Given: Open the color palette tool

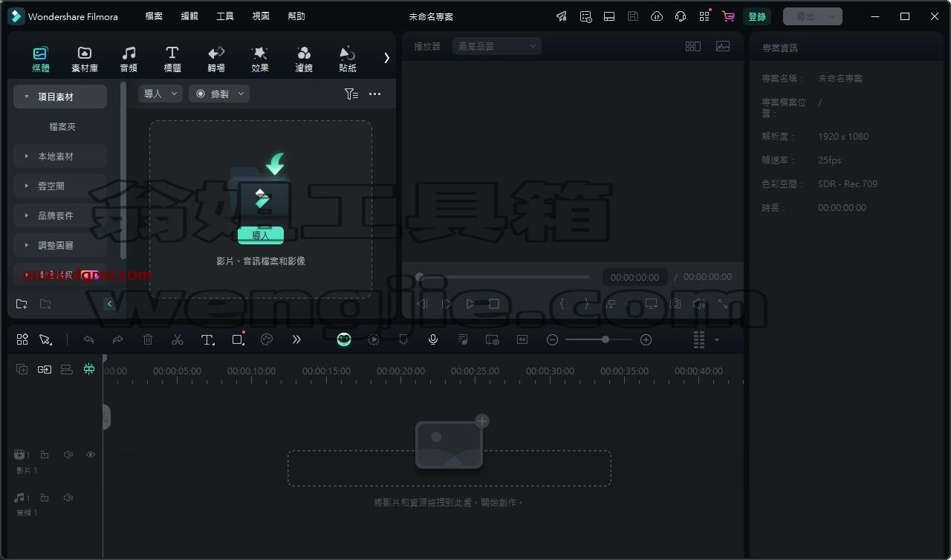Looking at the screenshot, I should click(267, 339).
